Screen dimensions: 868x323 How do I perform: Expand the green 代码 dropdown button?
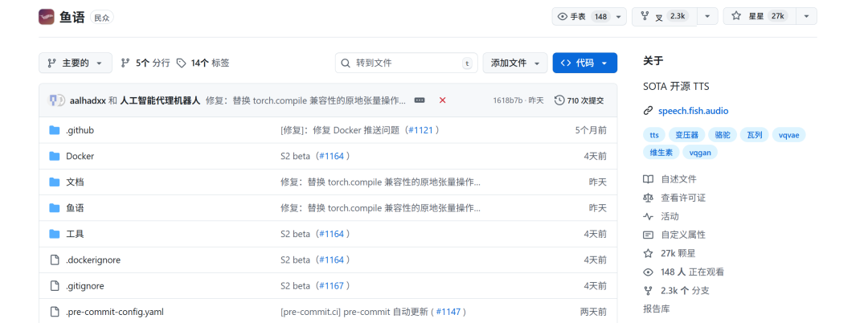pos(584,63)
